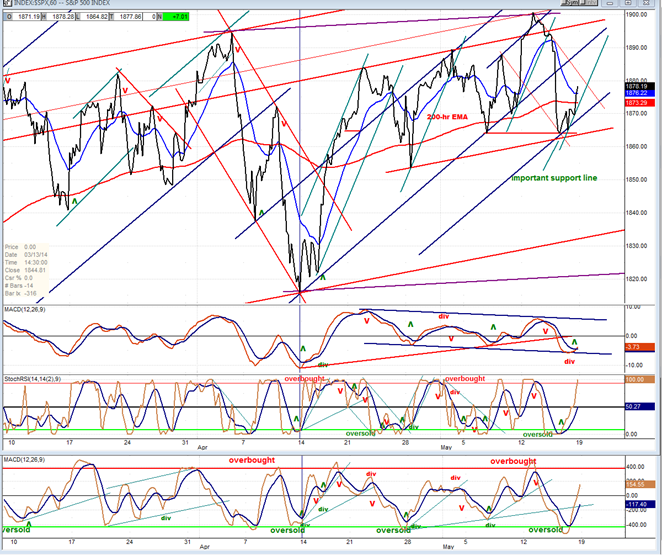Open the StochRSI(14,14(2),9) indicator label
The image size is (662, 555).
[32, 379]
